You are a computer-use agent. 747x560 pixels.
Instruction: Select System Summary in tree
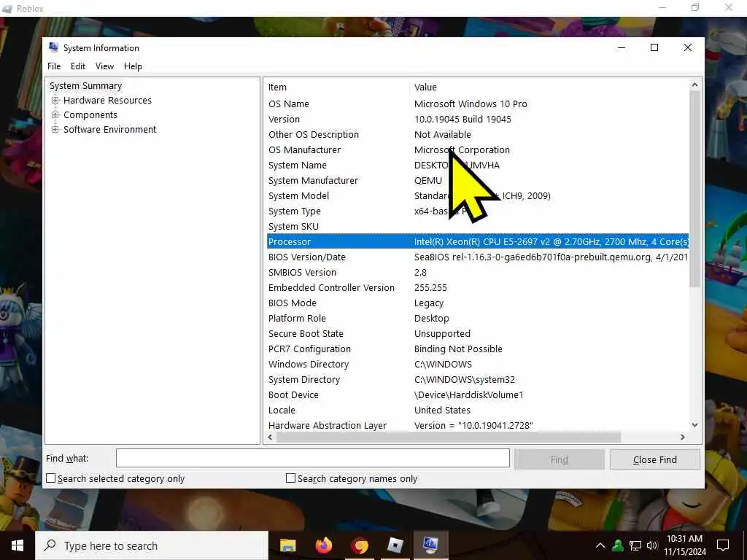[86, 86]
